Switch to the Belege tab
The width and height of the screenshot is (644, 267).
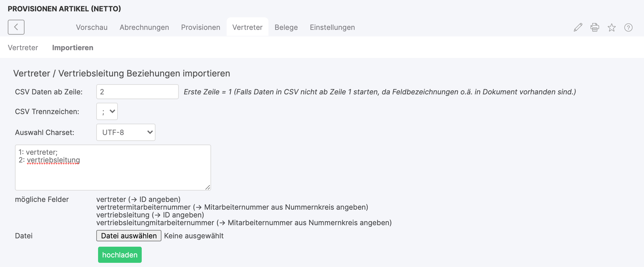[286, 27]
